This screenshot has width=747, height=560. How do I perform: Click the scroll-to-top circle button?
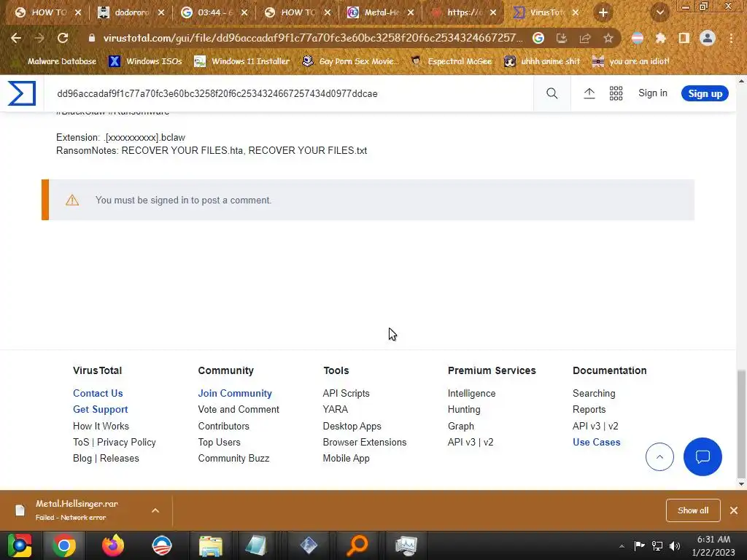coord(659,456)
